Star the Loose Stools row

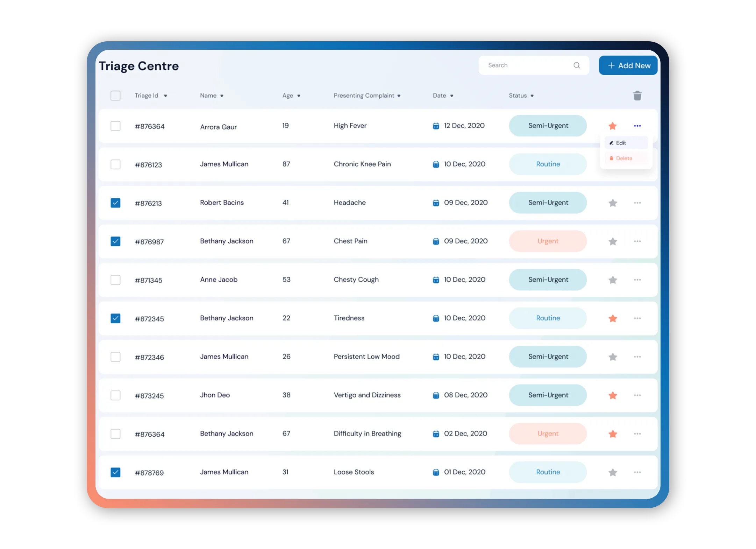(x=612, y=472)
